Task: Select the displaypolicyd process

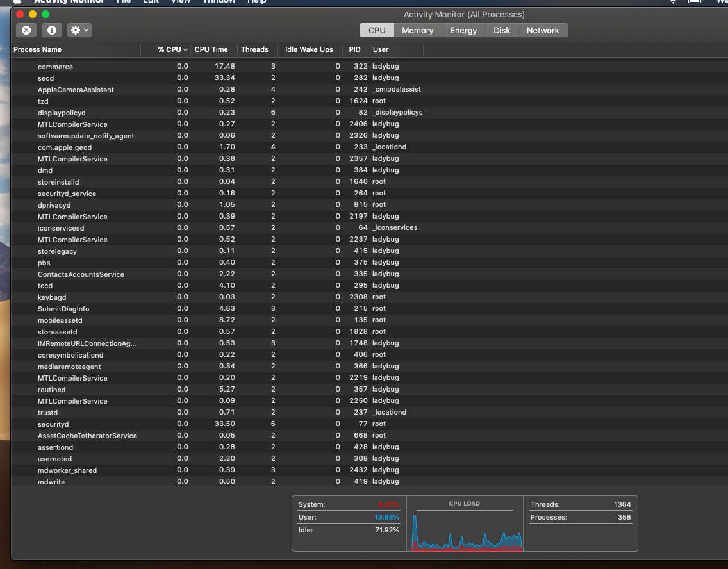Action: (x=370, y=112)
